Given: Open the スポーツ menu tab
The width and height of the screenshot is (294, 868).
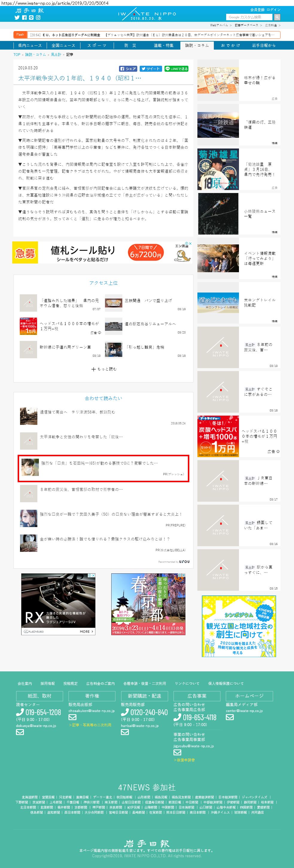Looking at the screenshot, I should point(97,45).
